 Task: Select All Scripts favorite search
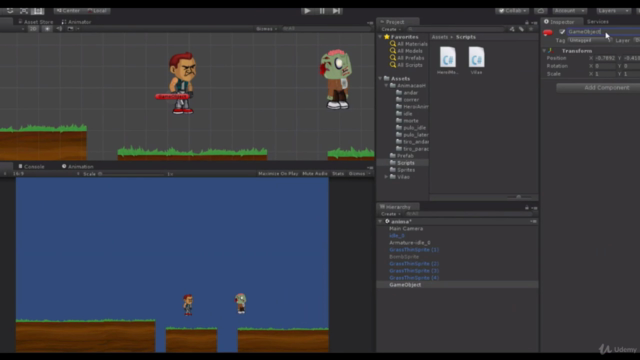tap(406, 65)
